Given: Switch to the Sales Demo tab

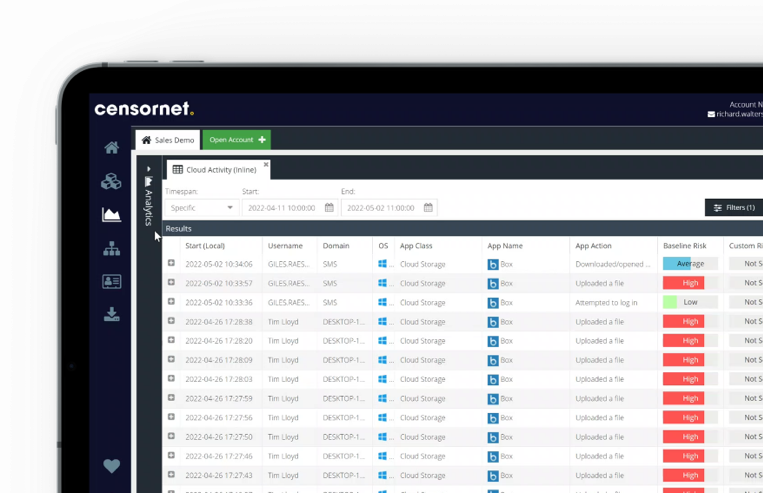Looking at the screenshot, I should [168, 140].
